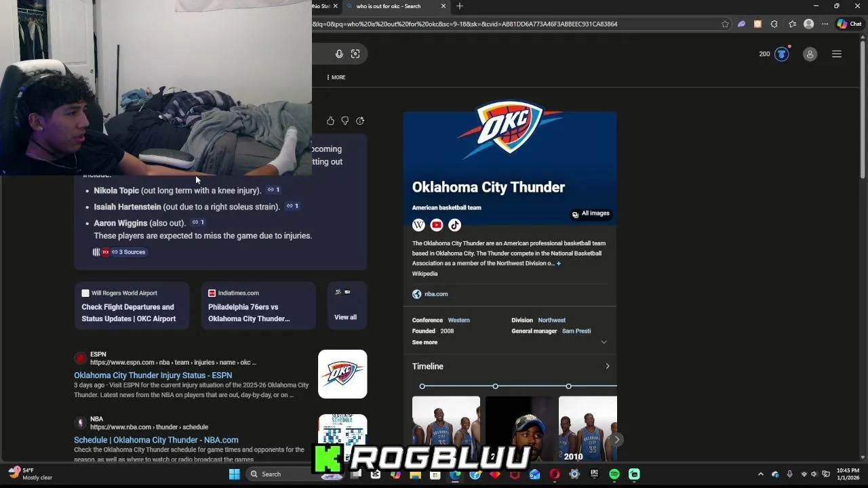Open Schedule Oklahoma City Thunder NBA.com result
Image resolution: width=868 pixels, height=488 pixels.
156,440
